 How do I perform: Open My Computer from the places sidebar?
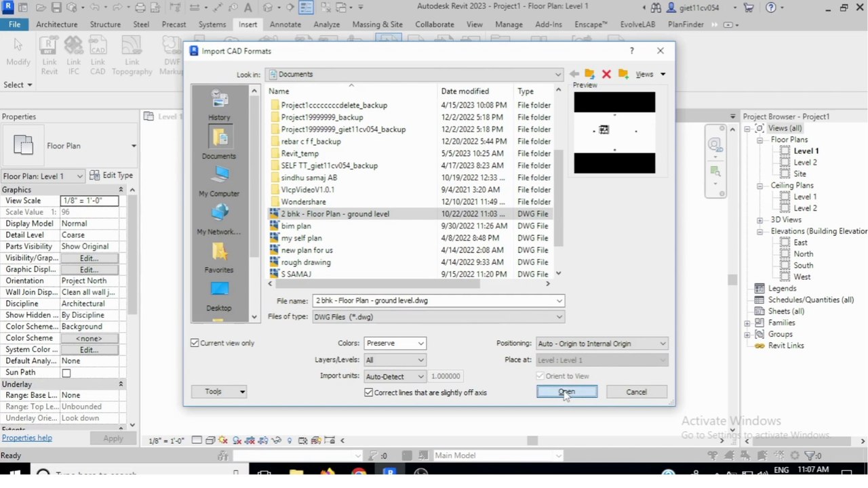click(219, 181)
